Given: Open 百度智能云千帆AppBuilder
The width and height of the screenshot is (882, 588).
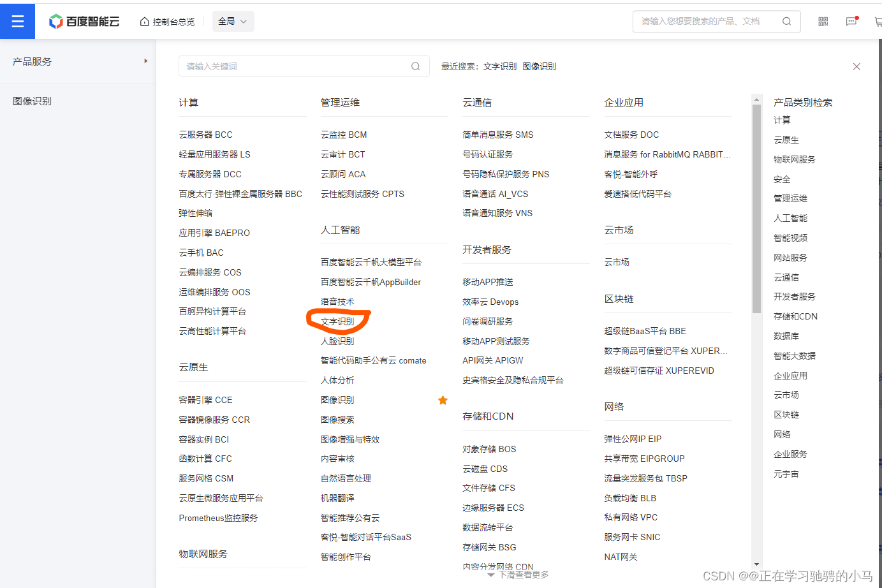Looking at the screenshot, I should 371,282.
